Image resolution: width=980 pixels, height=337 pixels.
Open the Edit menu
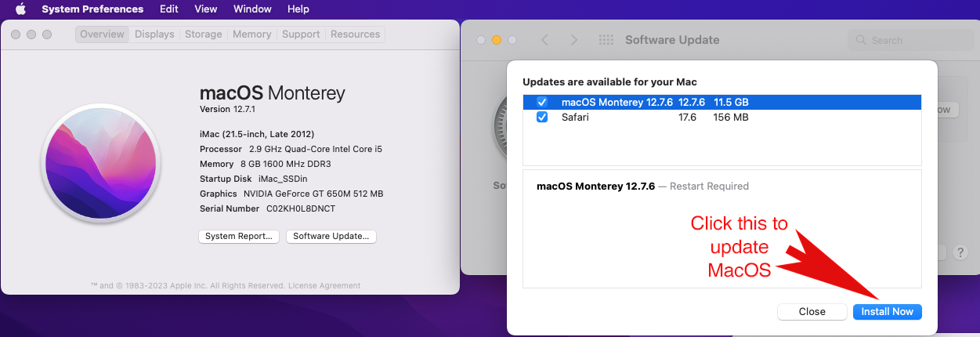pos(168,9)
